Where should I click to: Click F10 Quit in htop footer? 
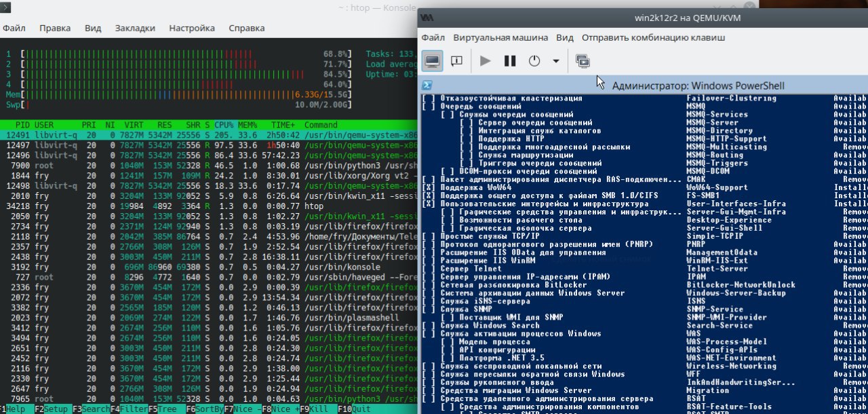tap(355, 409)
